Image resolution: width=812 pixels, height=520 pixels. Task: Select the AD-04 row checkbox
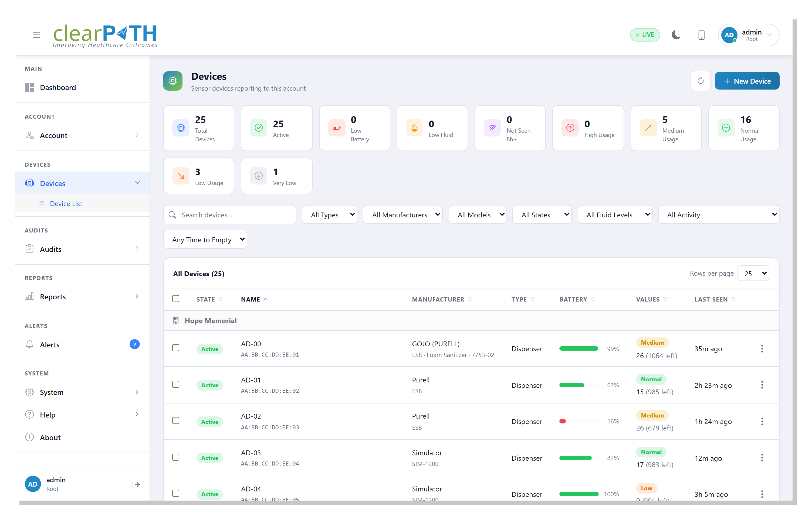point(176,493)
